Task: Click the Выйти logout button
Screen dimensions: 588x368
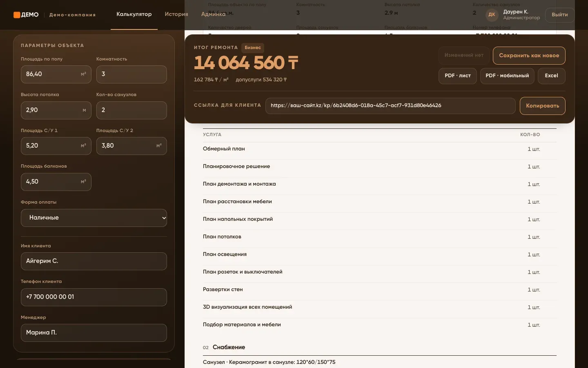Action: click(560, 15)
